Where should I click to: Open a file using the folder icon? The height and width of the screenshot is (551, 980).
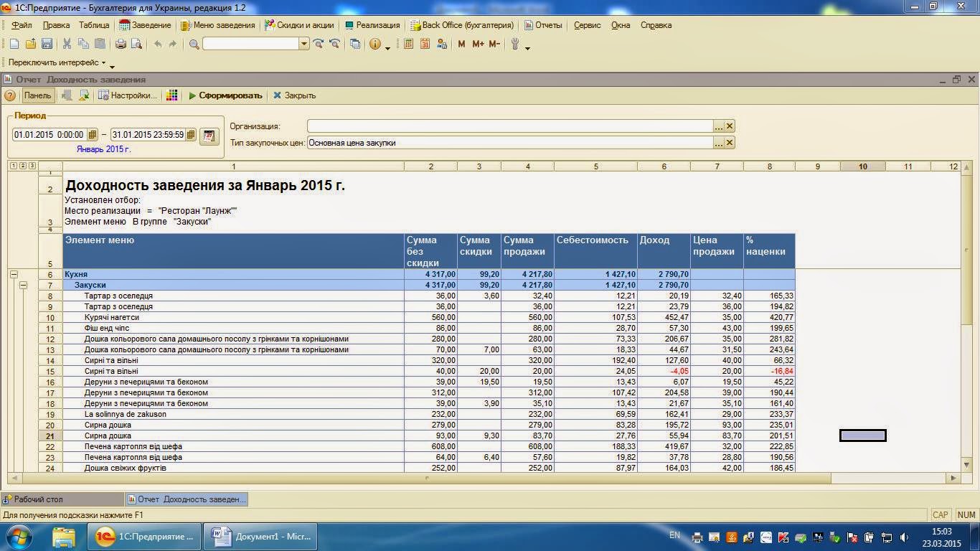30,44
